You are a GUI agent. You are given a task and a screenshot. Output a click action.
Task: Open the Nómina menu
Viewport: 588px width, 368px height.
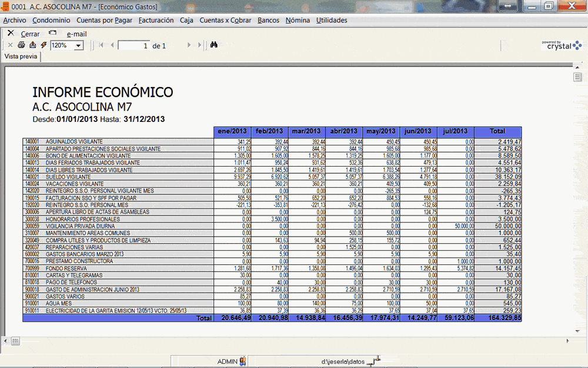coord(298,20)
